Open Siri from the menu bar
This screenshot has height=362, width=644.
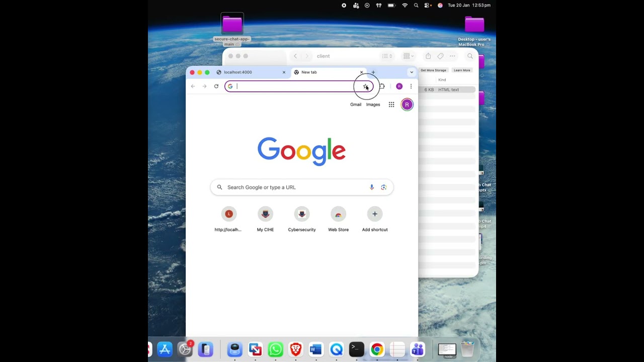click(x=440, y=5)
